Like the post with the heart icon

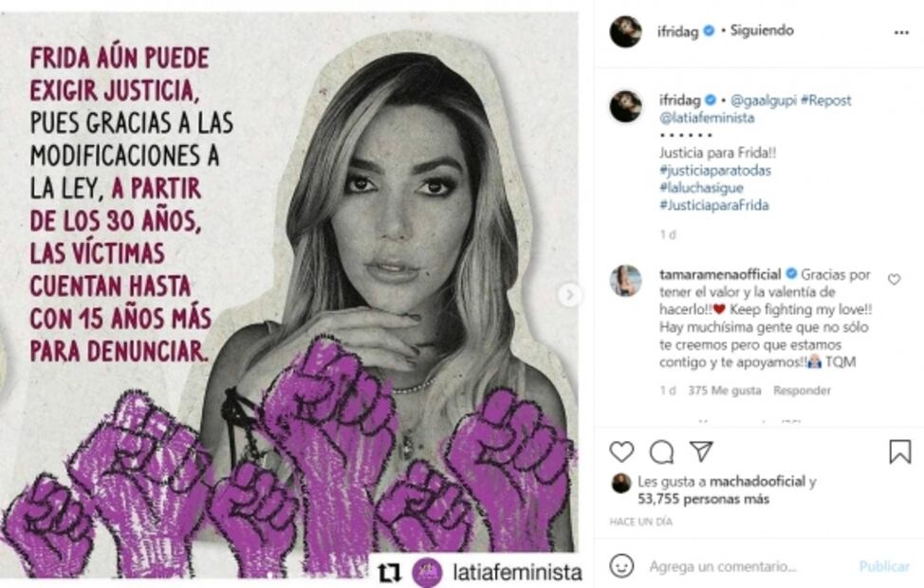[621, 451]
